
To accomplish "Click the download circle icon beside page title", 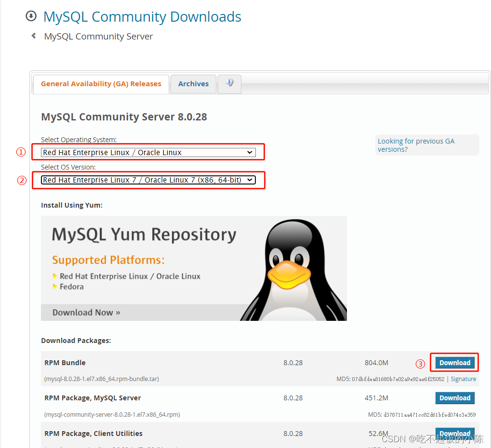I will (31, 16).
